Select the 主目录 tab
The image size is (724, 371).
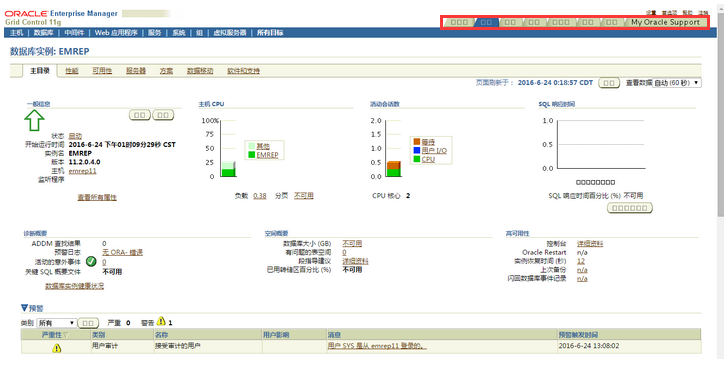point(40,71)
